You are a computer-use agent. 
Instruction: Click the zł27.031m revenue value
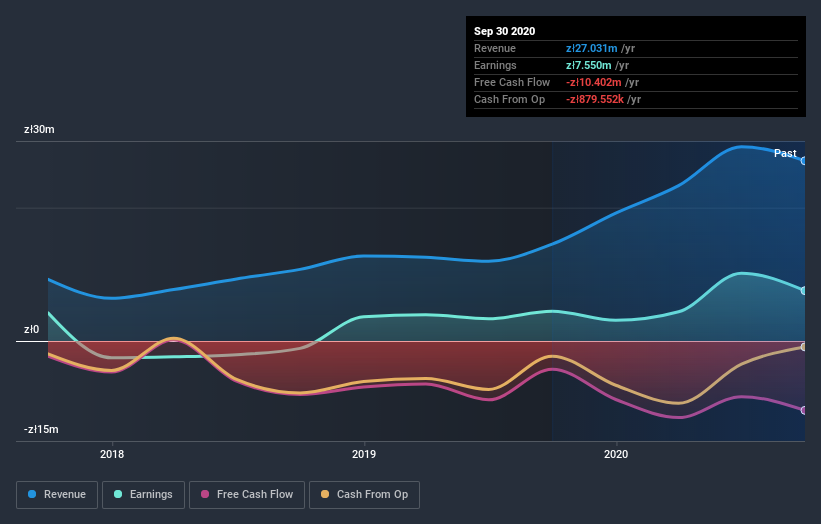click(x=592, y=48)
